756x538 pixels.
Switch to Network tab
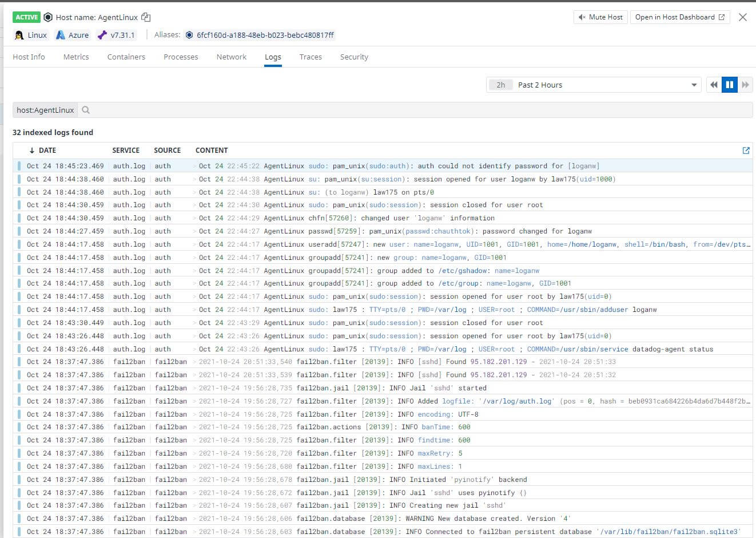pyautogui.click(x=232, y=57)
